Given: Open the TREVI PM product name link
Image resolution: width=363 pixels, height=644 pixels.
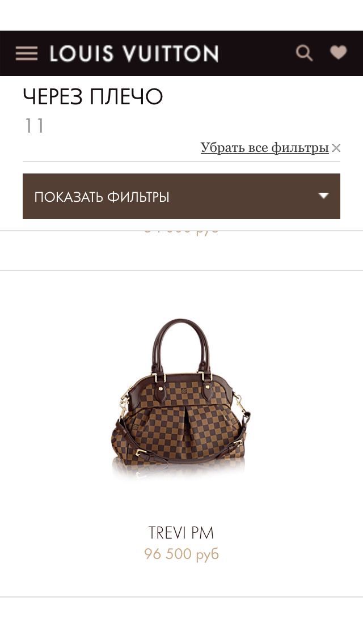Looking at the screenshot, I should (x=181, y=533).
